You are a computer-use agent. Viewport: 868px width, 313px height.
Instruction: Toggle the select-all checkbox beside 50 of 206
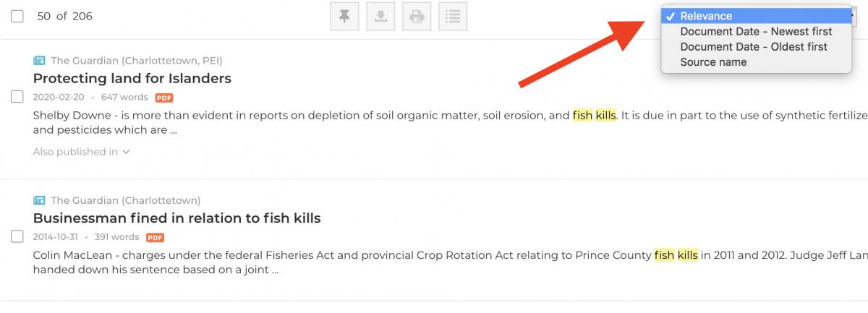[x=17, y=17]
